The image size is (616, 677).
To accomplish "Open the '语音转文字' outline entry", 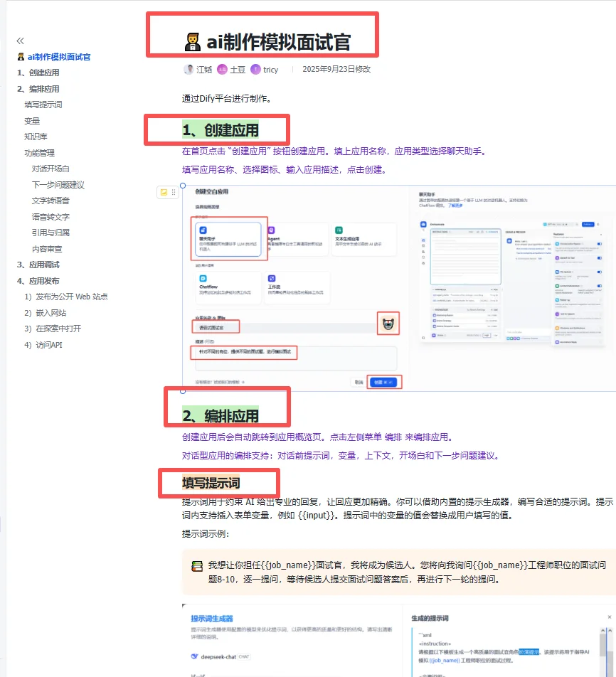I will pyautogui.click(x=51, y=217).
